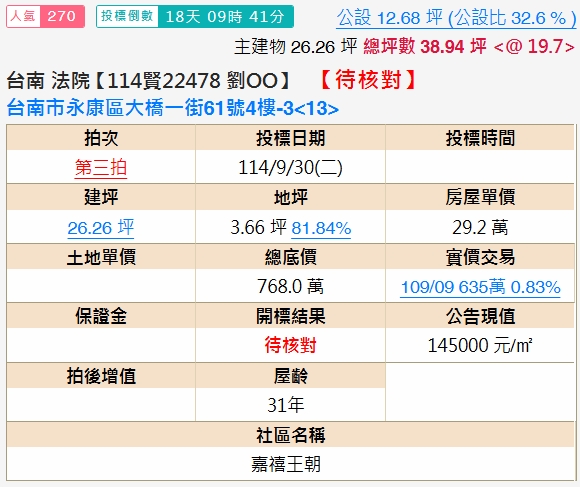Open the 109/09 635萬 0.83% transaction link
Screen dimensions: 580x487
pyautogui.click(x=480, y=287)
